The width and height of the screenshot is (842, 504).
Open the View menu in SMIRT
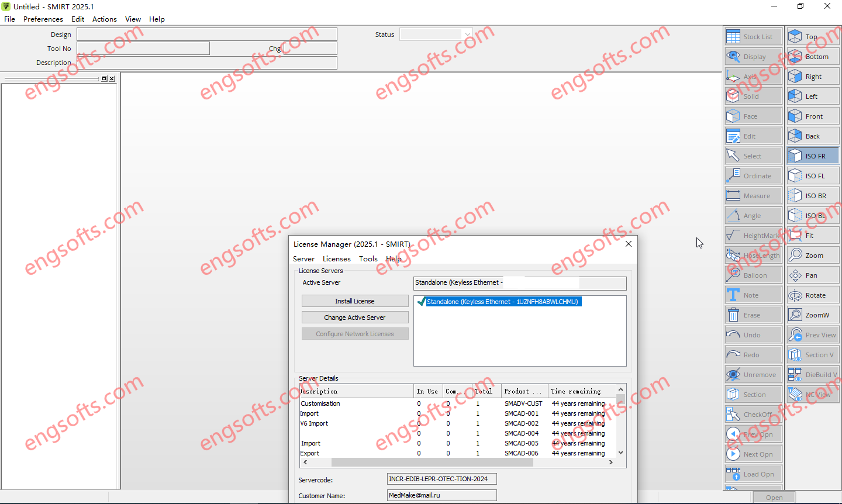point(133,19)
